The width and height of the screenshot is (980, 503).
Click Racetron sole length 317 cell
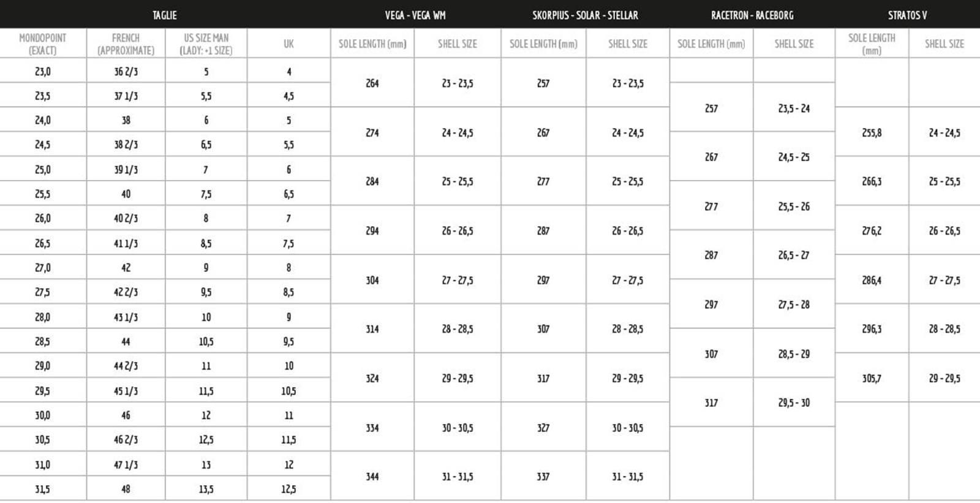click(711, 403)
